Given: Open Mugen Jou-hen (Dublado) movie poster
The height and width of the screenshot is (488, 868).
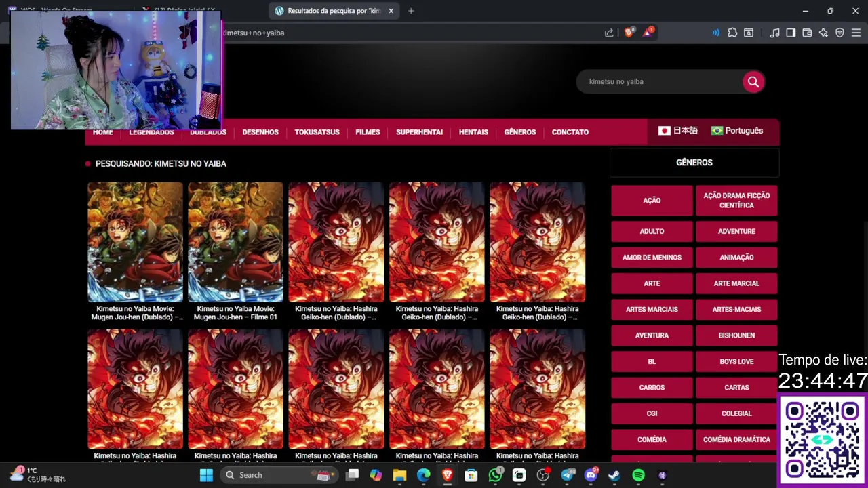Looking at the screenshot, I should pos(135,242).
